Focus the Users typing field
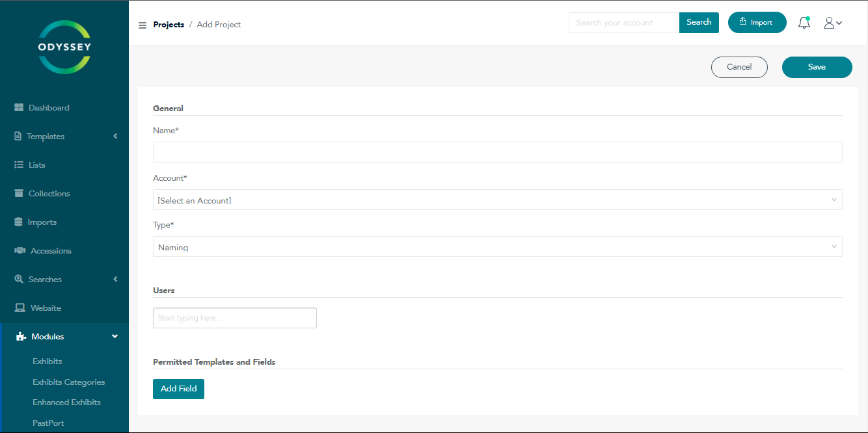 click(x=235, y=318)
